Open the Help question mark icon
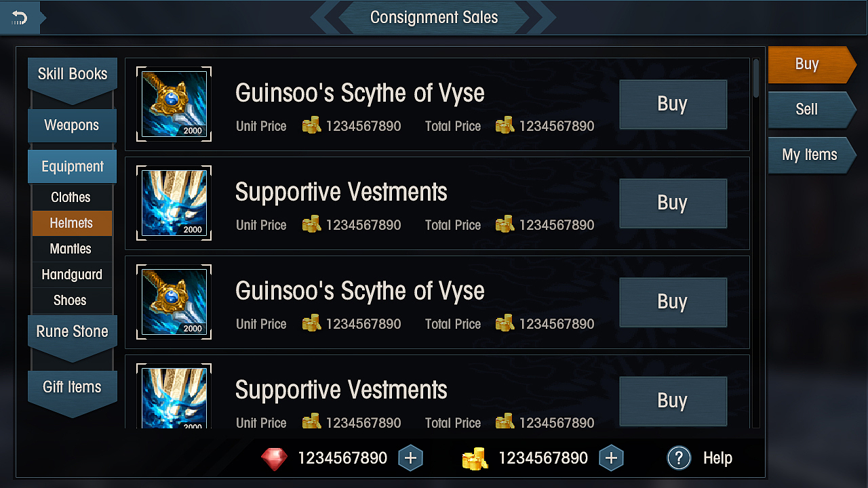This screenshot has height=488, width=868. (679, 458)
